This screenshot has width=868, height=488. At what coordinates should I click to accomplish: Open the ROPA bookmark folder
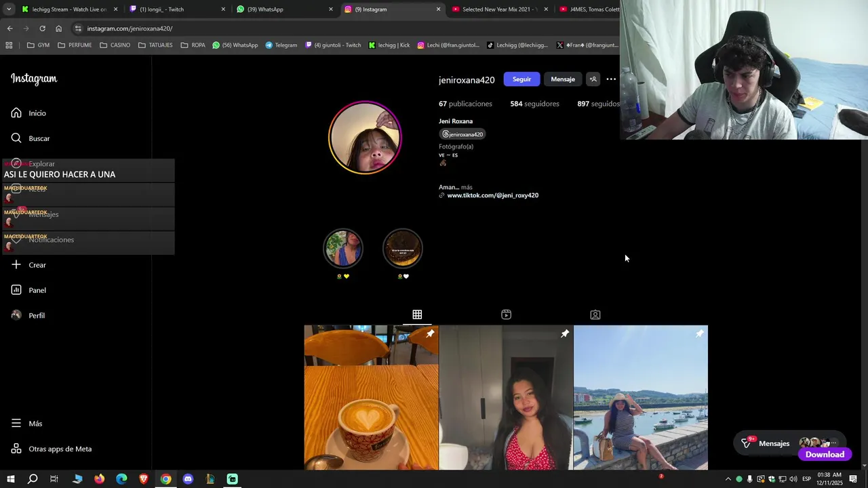193,45
